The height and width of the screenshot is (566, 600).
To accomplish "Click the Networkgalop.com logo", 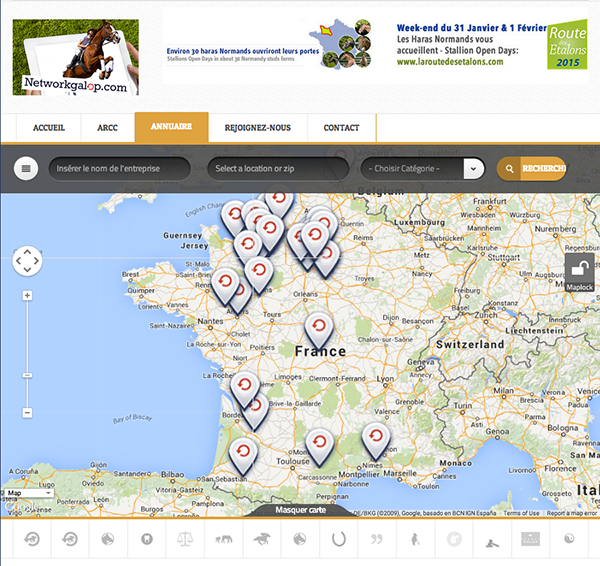I will point(75,57).
